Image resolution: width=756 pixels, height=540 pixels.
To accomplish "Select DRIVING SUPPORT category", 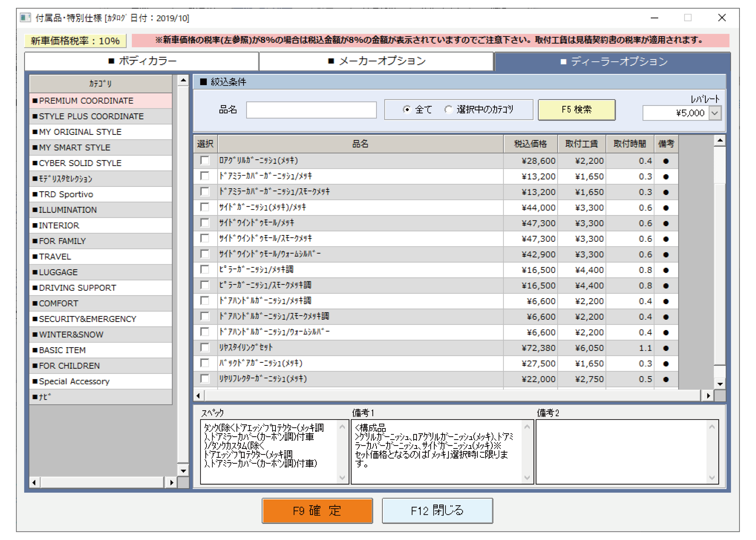I will [x=101, y=288].
